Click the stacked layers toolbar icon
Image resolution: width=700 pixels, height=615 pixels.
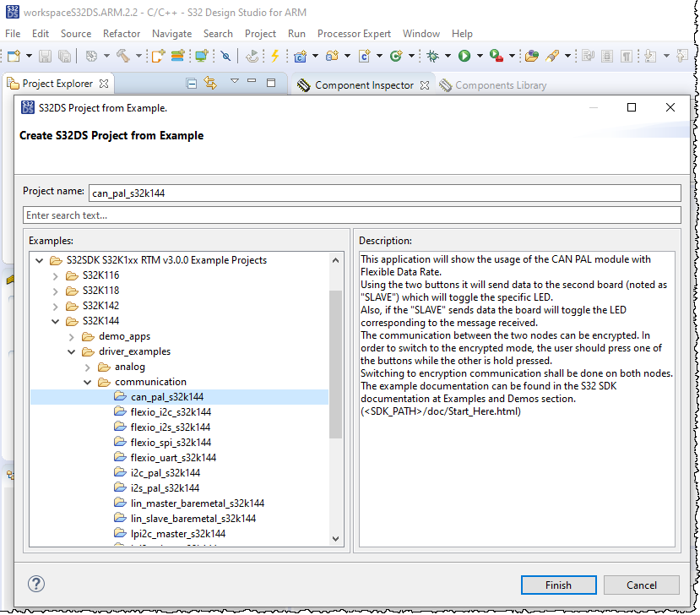177,56
